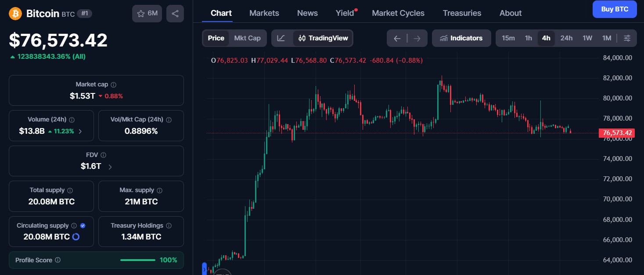Click the Buy BTC button

click(615, 9)
